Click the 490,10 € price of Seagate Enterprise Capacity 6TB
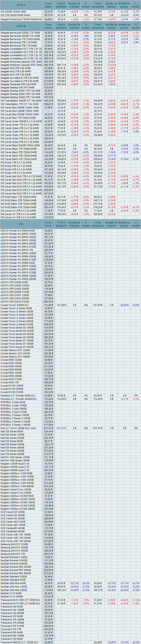 49,65
